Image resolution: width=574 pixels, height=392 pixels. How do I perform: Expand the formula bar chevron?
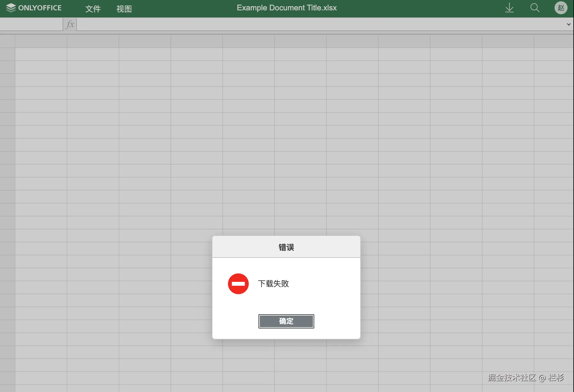pos(568,24)
